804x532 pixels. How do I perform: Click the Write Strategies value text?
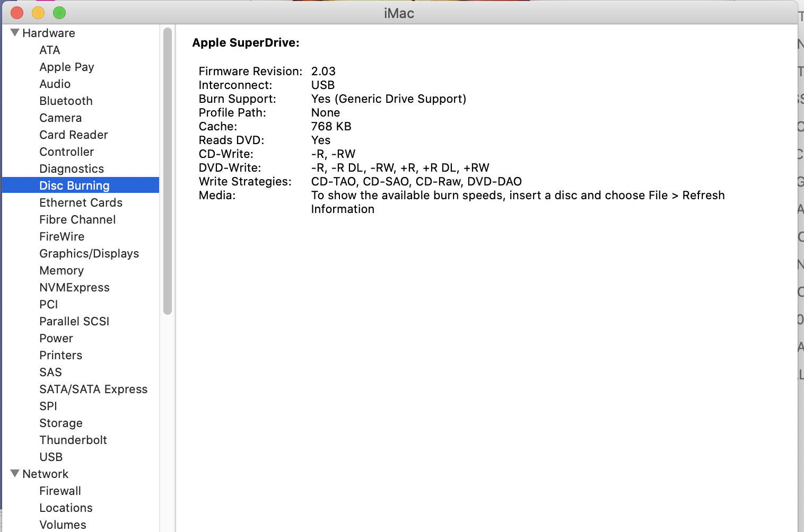[417, 181]
